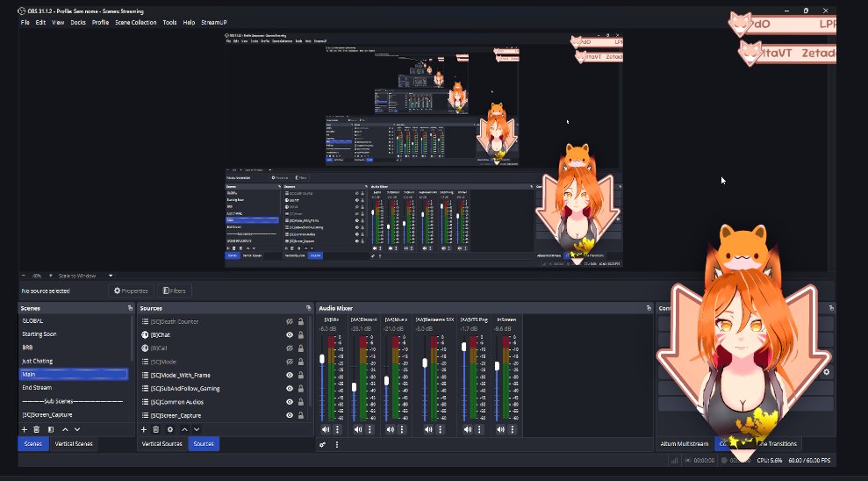
Task: Hide the [SC]Mode_With_Frame source
Action: (290, 376)
